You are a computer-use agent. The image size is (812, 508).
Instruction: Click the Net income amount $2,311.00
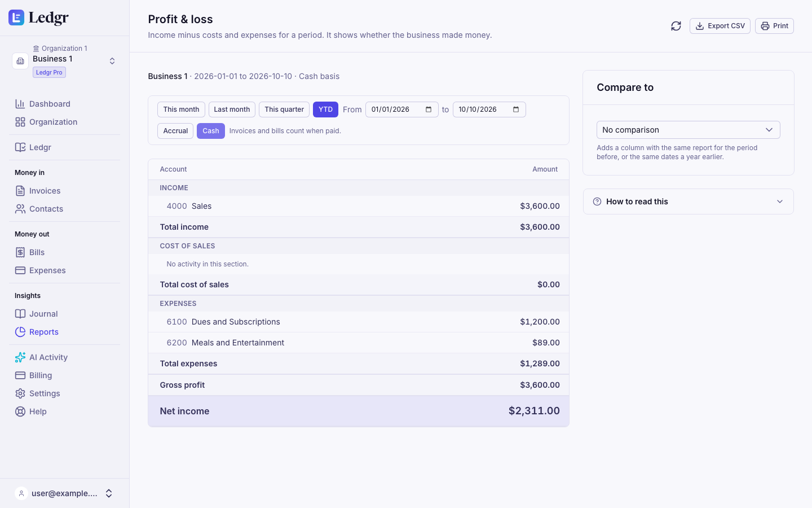click(534, 411)
